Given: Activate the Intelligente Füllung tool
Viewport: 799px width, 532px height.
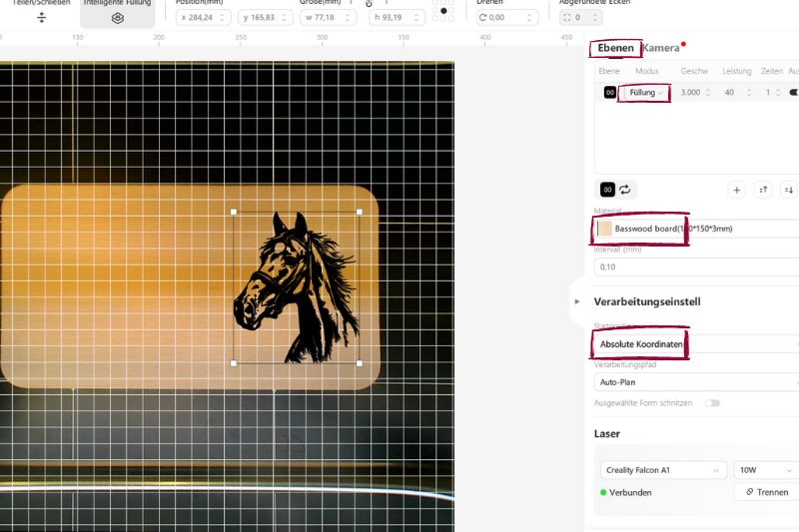Looking at the screenshot, I should tap(117, 18).
